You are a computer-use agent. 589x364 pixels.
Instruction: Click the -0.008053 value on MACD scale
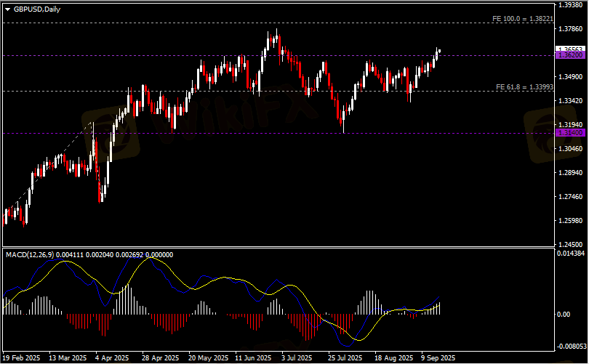[569, 347]
